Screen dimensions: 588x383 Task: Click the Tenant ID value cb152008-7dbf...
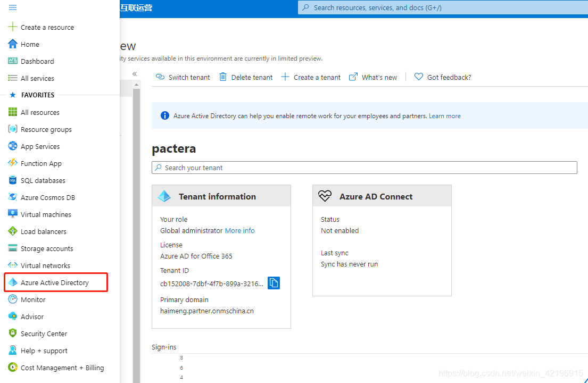(x=211, y=284)
